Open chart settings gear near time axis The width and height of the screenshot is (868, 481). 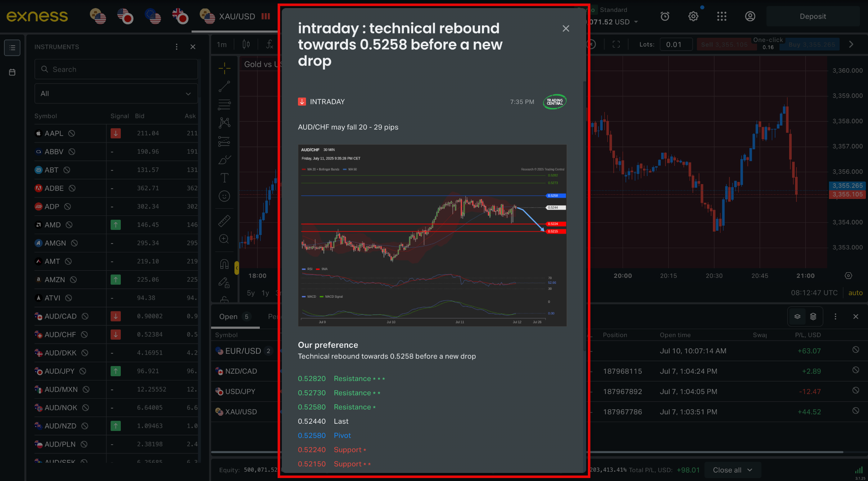pos(849,276)
